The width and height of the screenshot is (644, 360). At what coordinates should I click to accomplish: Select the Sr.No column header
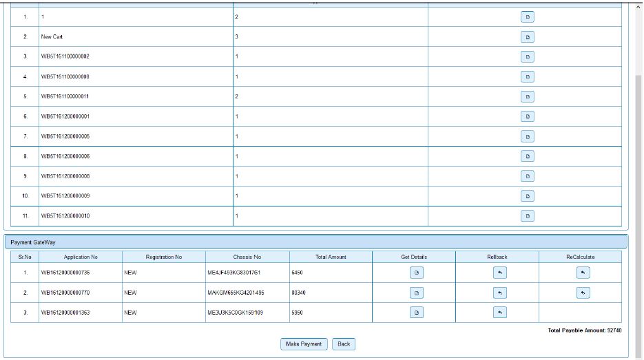[x=25, y=257]
